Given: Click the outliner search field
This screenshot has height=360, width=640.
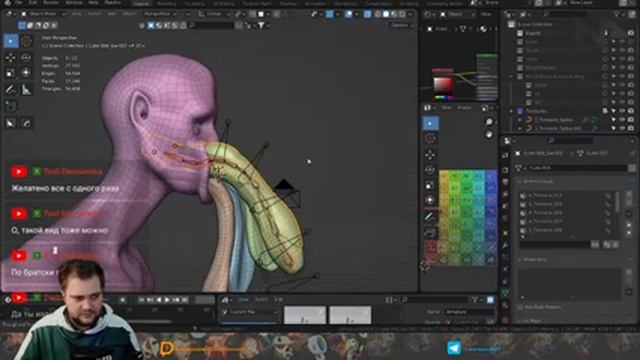Looking at the screenshot, I should [x=565, y=14].
